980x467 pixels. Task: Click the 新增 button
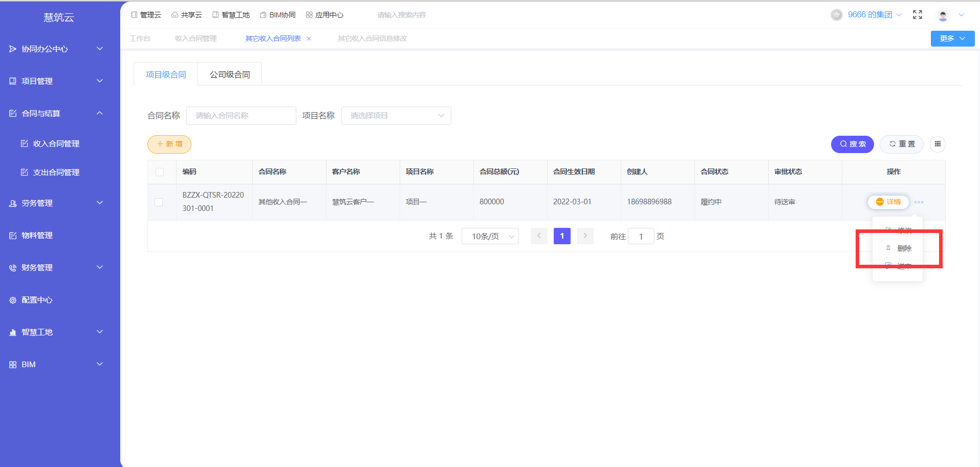click(x=169, y=144)
